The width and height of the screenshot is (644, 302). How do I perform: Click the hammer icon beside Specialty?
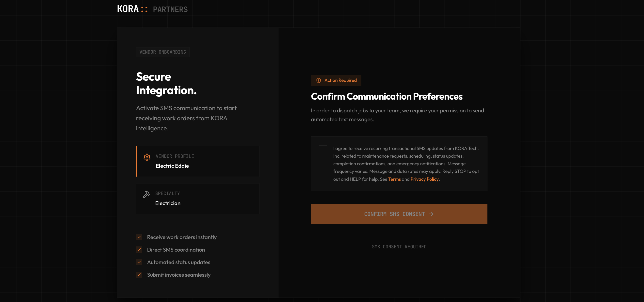click(x=146, y=194)
